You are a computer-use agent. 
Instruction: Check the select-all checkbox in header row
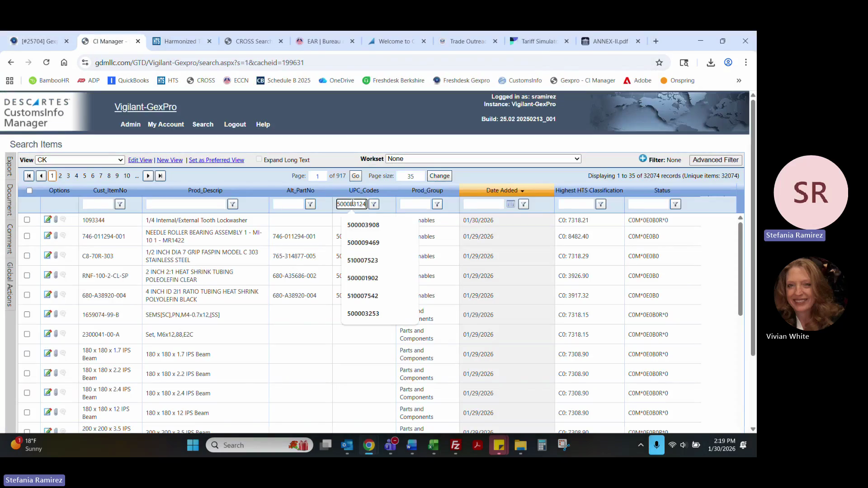pyautogui.click(x=29, y=190)
